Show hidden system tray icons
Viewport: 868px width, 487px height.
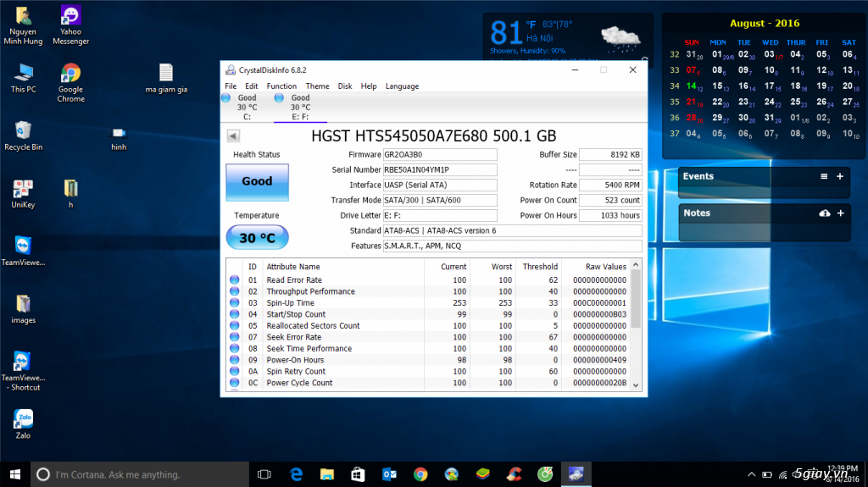tap(751, 474)
